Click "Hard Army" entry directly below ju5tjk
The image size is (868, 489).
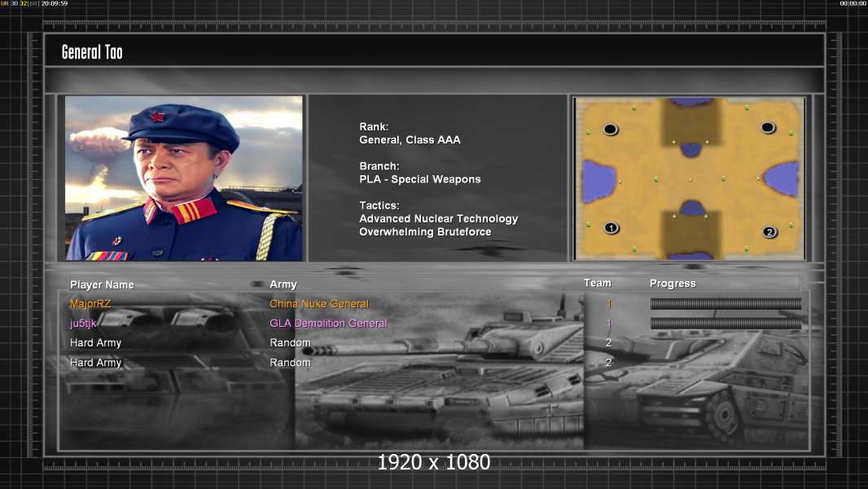(x=95, y=343)
